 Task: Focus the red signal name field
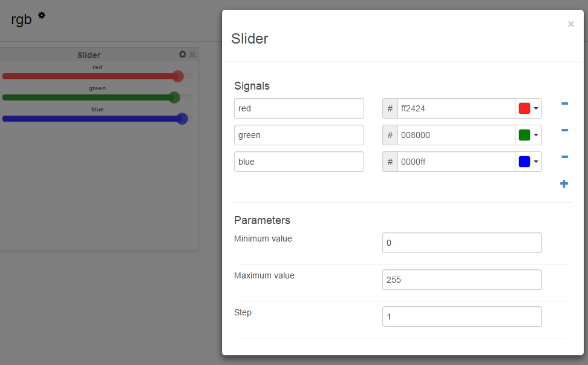(299, 108)
